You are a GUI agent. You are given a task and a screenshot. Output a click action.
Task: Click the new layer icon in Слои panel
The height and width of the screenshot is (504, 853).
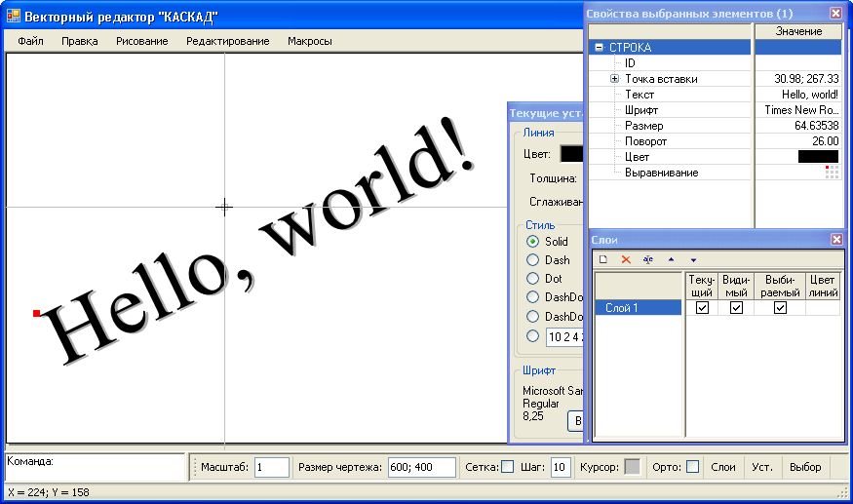[603, 259]
